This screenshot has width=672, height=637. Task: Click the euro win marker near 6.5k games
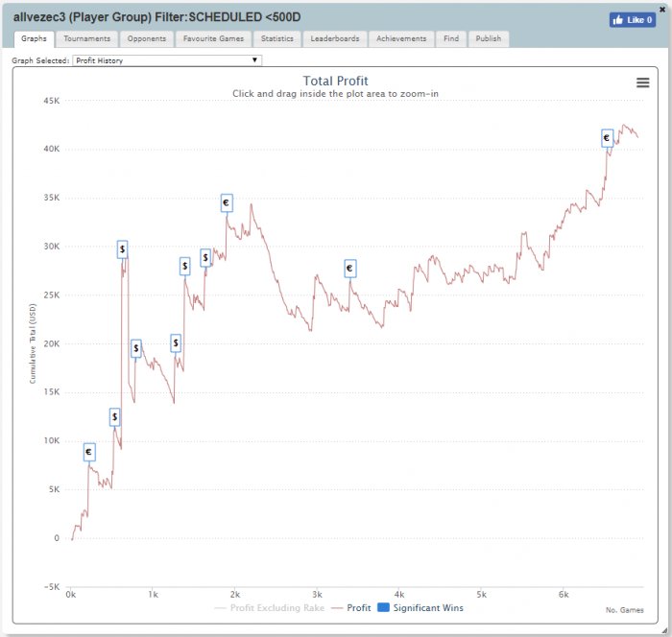coord(607,138)
